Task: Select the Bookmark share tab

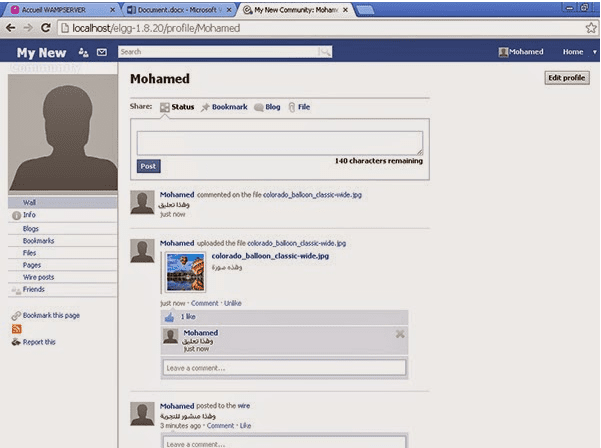Action: tap(224, 106)
